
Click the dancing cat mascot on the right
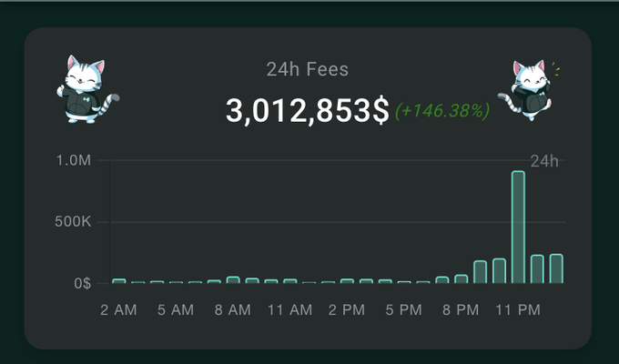click(x=529, y=90)
